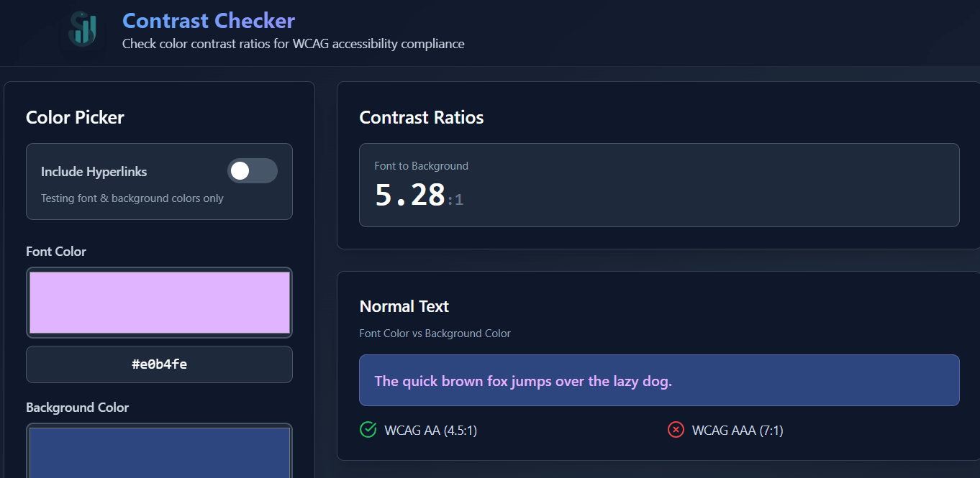Viewport: 980px width, 478px height.
Task: Click the Contrast Checker page title
Action: coord(209,21)
